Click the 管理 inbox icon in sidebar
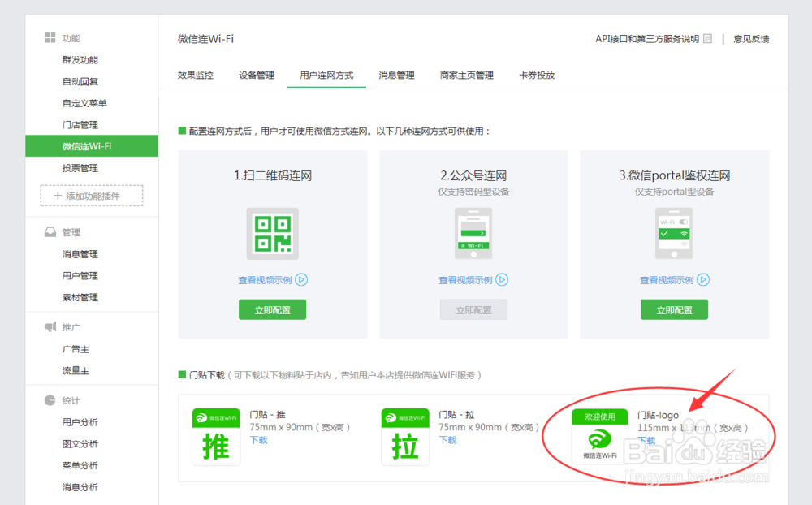Viewport: 812px width, 505px height. pos(50,232)
